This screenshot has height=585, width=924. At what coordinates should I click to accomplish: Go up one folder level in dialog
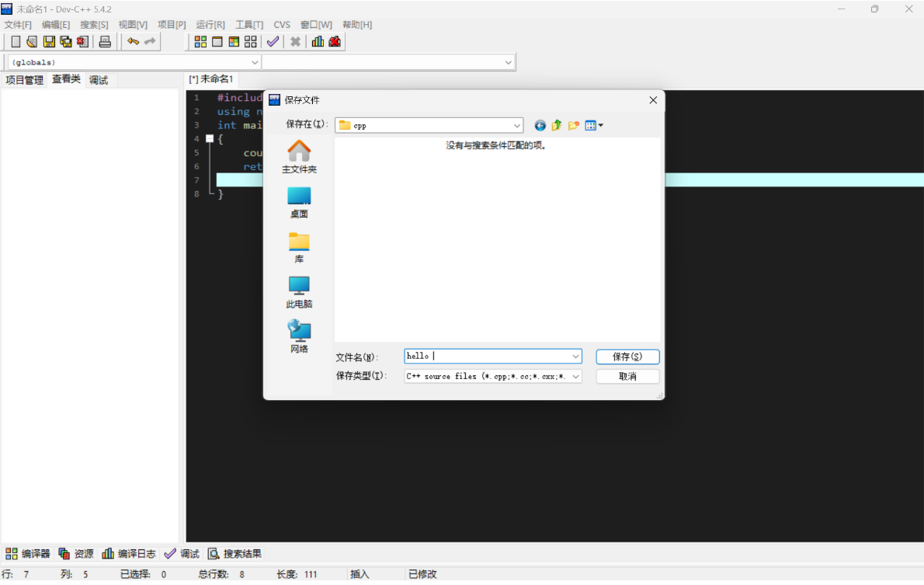coord(556,125)
